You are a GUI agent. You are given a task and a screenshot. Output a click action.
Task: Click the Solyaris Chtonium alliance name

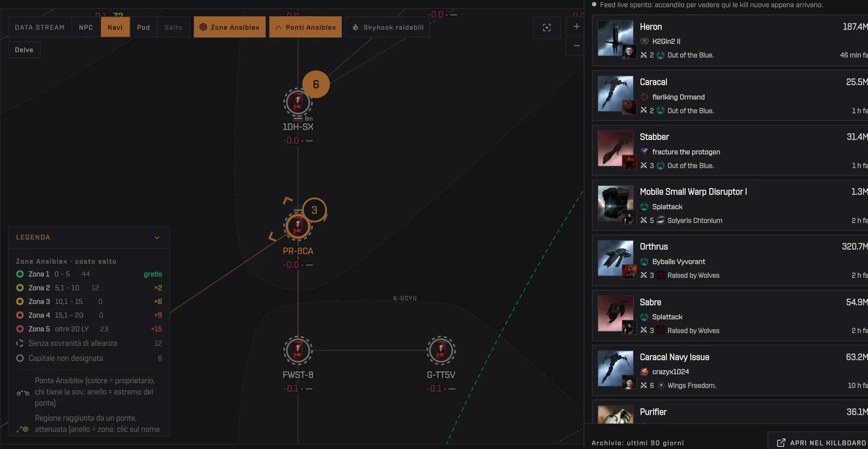694,221
